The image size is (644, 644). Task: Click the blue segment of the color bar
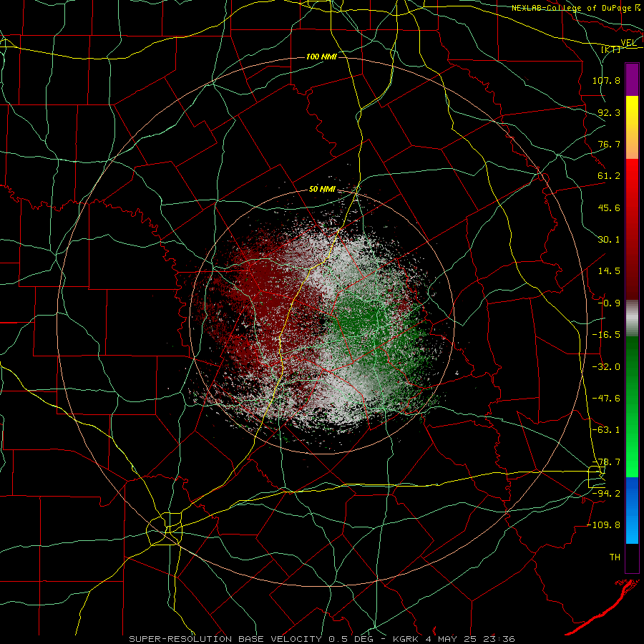pos(632,510)
